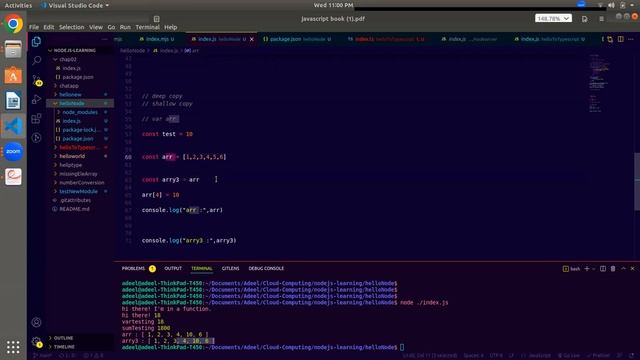
Task: Open the Terminal menu
Action: tap(147, 27)
